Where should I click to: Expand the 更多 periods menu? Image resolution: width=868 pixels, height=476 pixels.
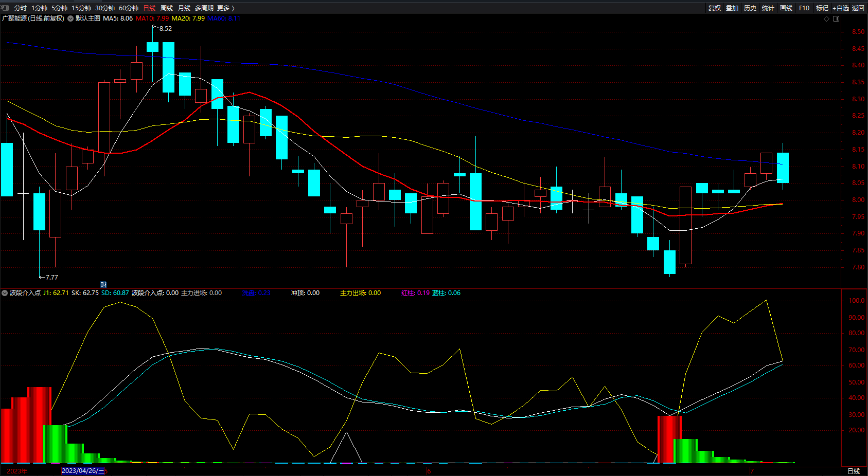pos(226,8)
